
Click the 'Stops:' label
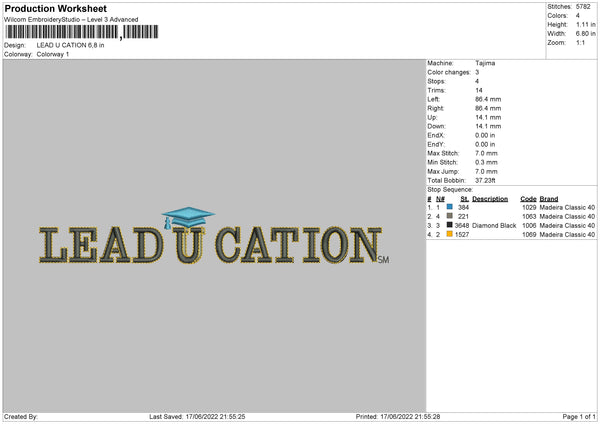click(x=437, y=81)
